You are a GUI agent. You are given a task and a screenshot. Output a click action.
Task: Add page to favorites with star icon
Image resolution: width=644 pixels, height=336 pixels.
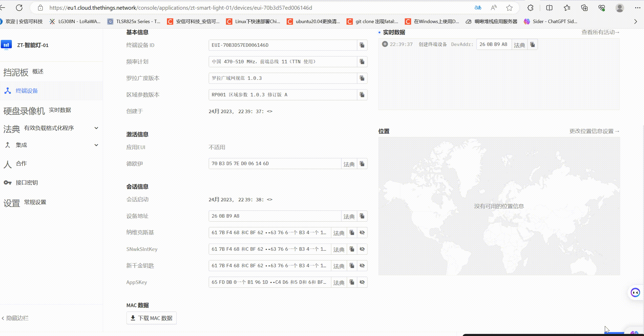pyautogui.click(x=509, y=8)
